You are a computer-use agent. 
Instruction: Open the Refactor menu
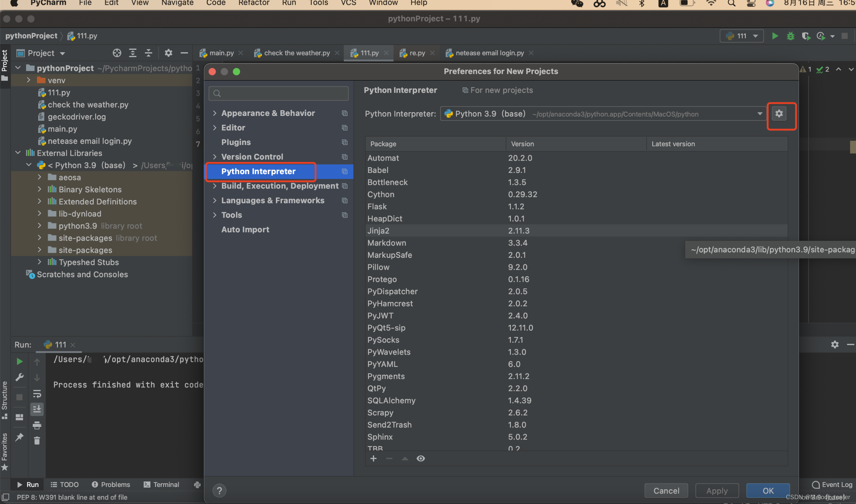point(254,3)
